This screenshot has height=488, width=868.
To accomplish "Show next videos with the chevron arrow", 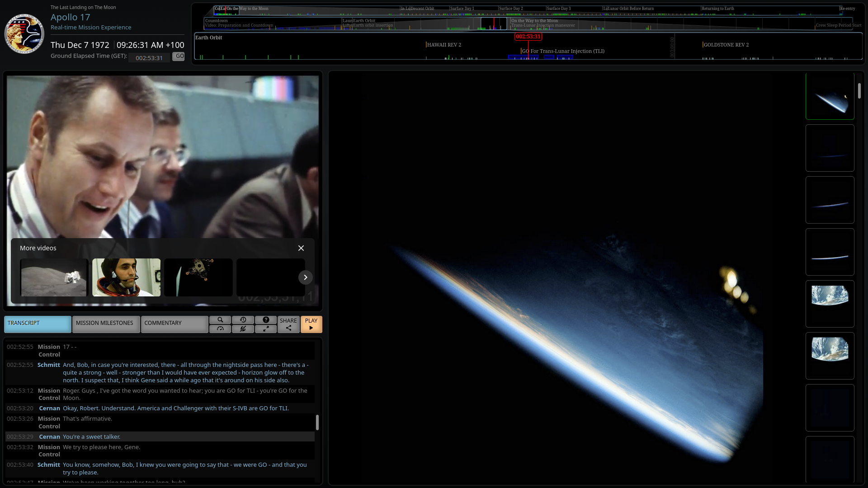I will click(306, 277).
